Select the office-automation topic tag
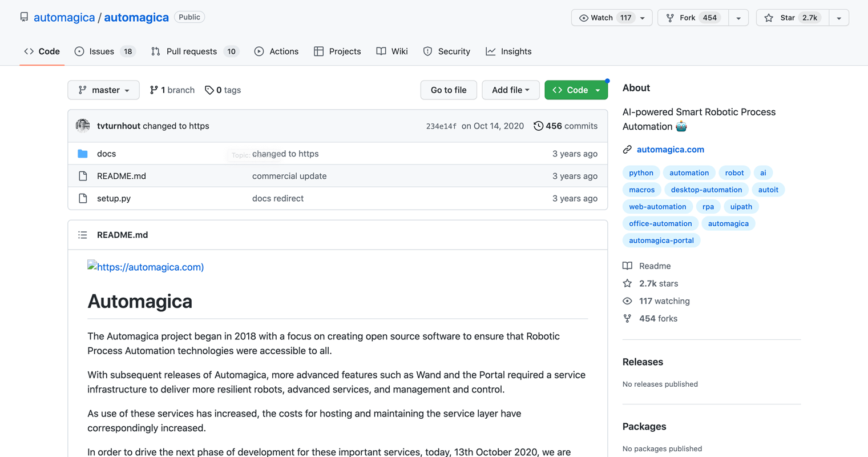This screenshot has width=868, height=457. click(x=660, y=223)
